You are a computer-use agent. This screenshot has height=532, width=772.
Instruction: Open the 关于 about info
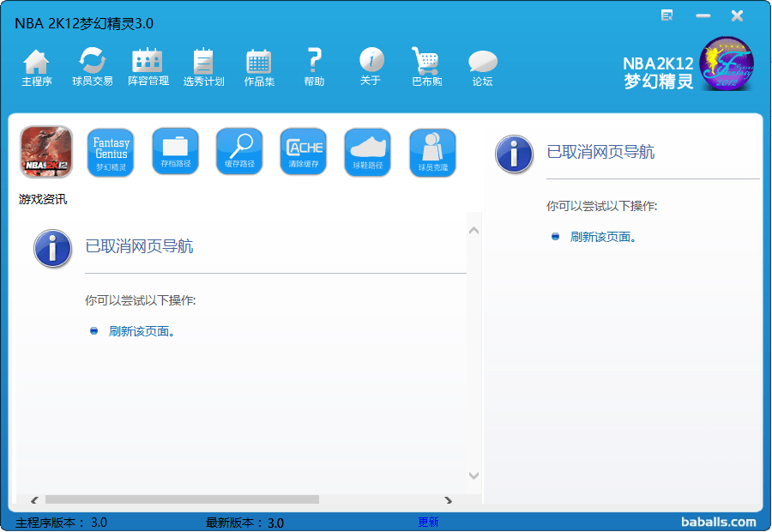(x=371, y=67)
